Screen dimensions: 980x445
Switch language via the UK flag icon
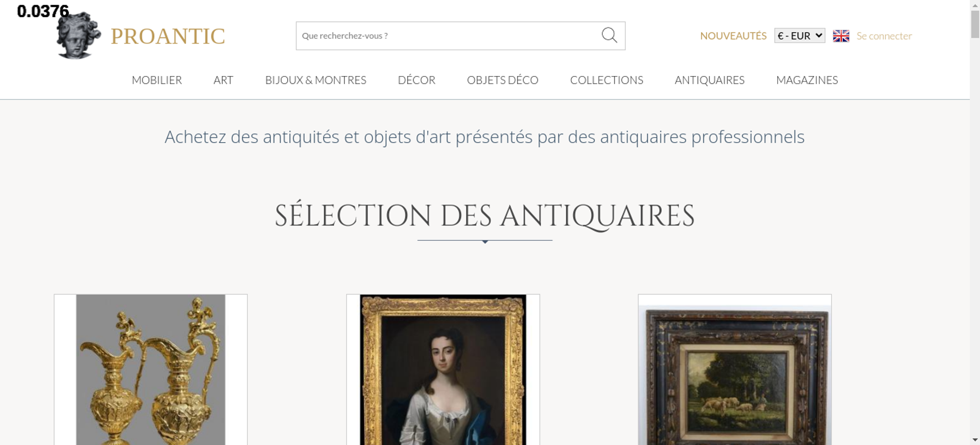[x=841, y=36]
